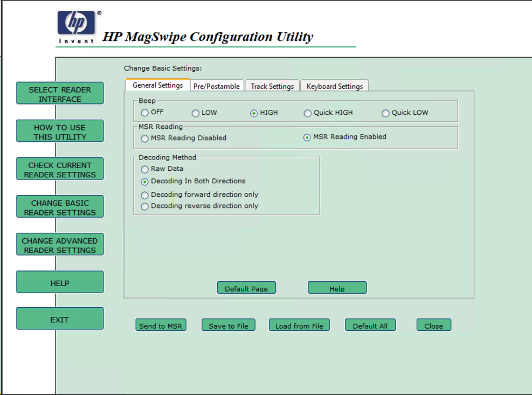Click the Change Basic Settings heading
Viewport: 532px width, 395px height.
(163, 68)
